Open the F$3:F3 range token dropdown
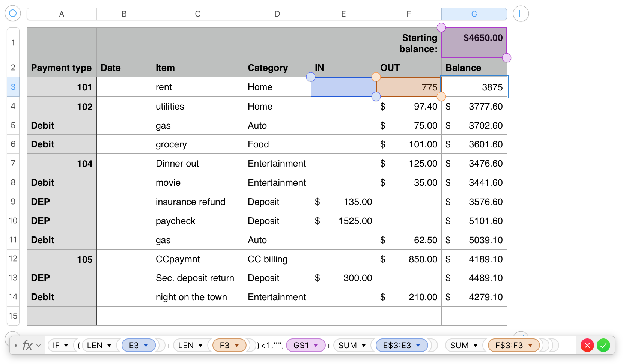Screen dimensions: 623x364 click(x=530, y=345)
